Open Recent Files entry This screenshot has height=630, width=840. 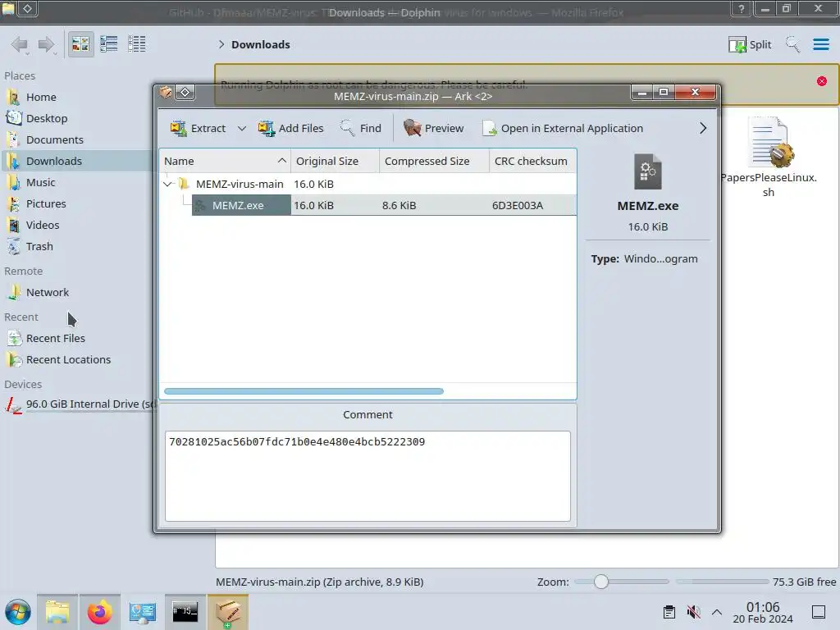[75, 339]
